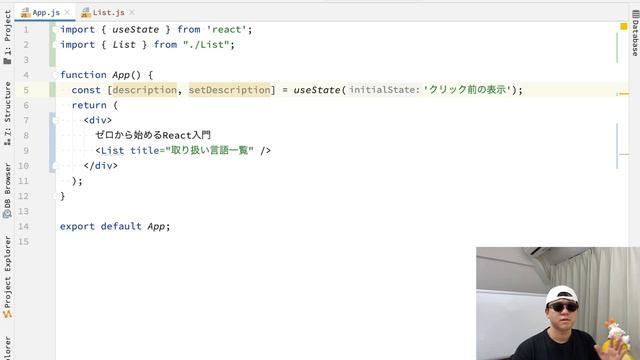Collapse the div element fold at line 7
This screenshot has height=360, width=640.
[55, 120]
